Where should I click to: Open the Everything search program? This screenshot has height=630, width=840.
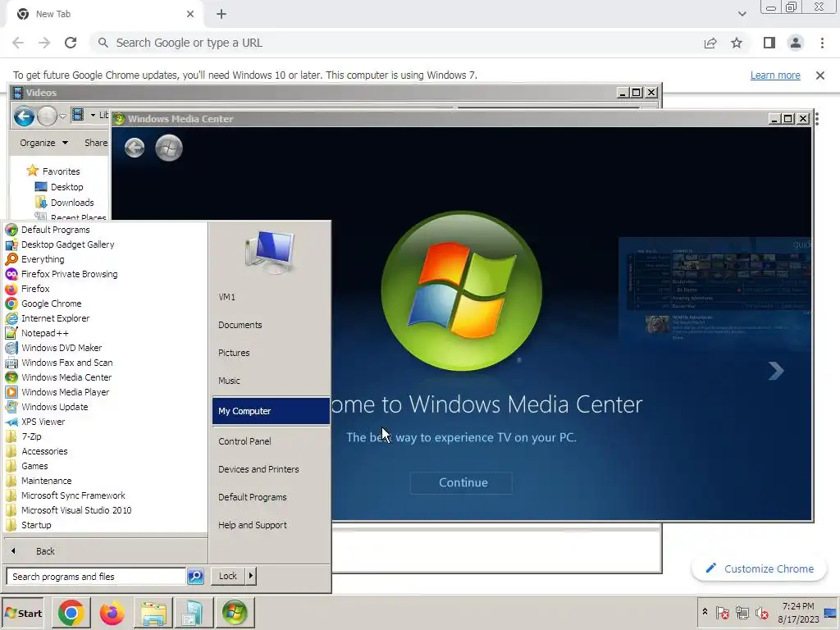click(x=43, y=259)
